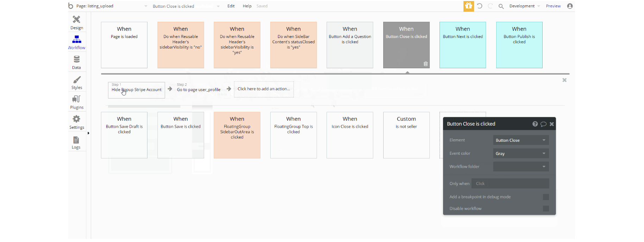The image size is (644, 242).
Task: Expand the Element dropdown showing Button Close
Action: tap(520, 140)
